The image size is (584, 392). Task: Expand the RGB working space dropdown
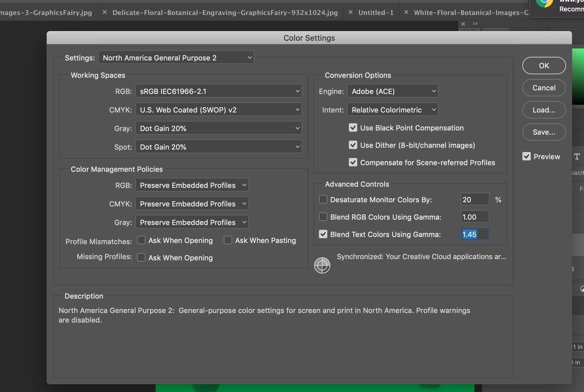click(x=219, y=91)
